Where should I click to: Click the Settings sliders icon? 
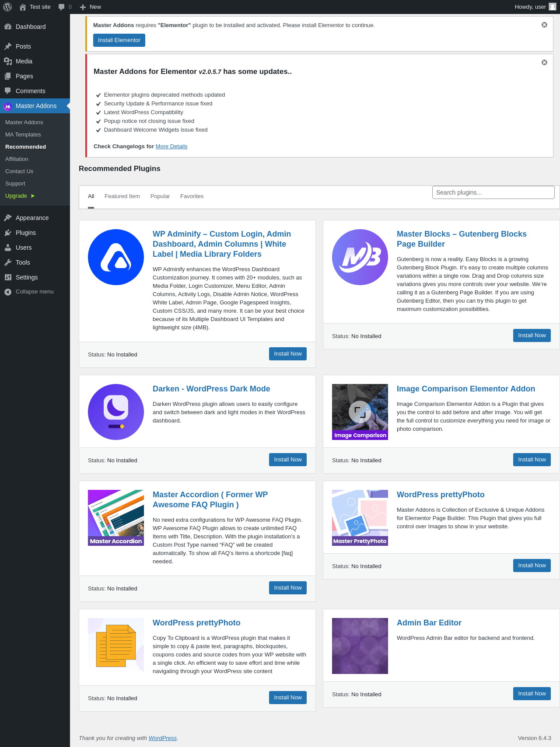[x=8, y=277]
